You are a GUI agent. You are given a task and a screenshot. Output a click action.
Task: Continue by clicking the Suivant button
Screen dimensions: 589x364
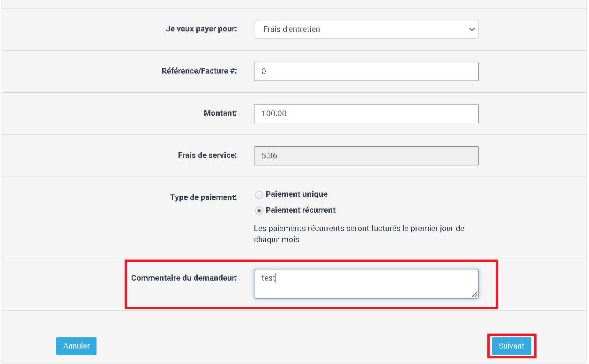(x=511, y=346)
